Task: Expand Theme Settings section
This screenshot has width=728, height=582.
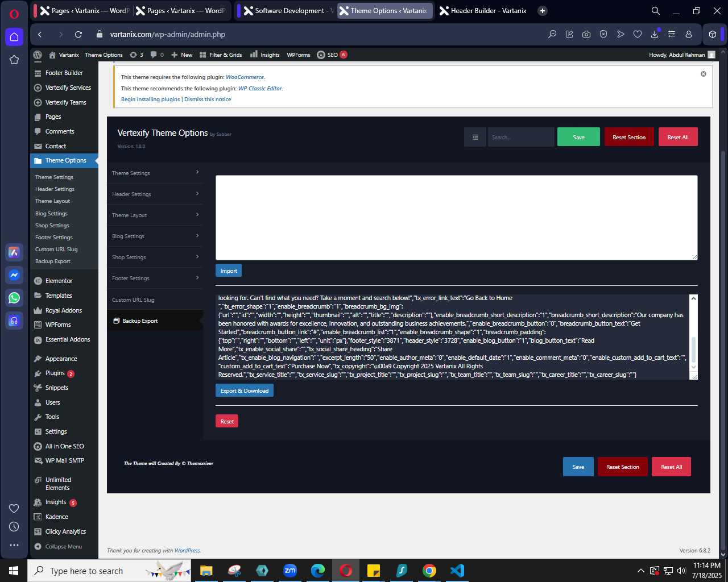Action: tap(155, 173)
